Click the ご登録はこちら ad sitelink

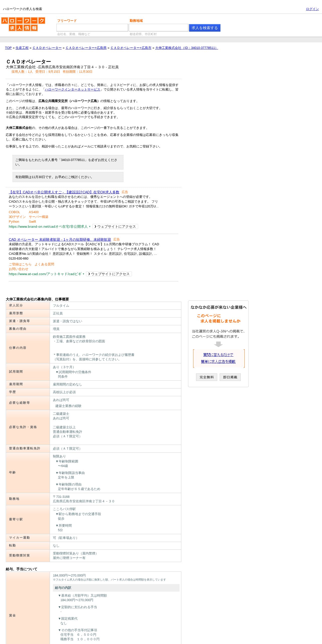20,264
